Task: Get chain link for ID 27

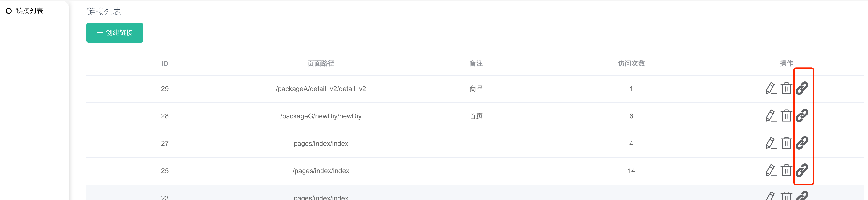Action: 802,143
